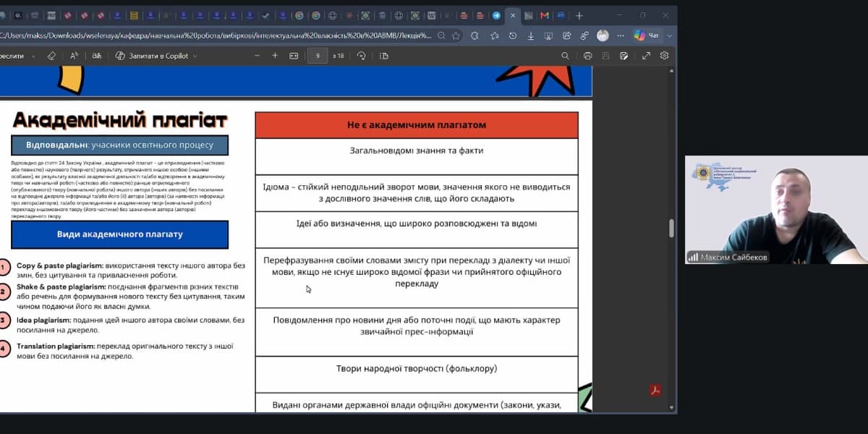Expand the chevron beside Copilot Чат

point(669,35)
